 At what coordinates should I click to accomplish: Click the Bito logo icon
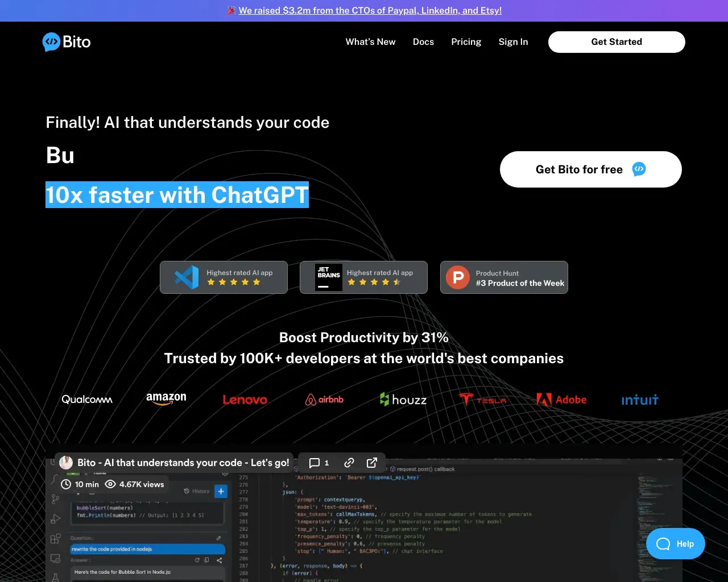coord(51,41)
